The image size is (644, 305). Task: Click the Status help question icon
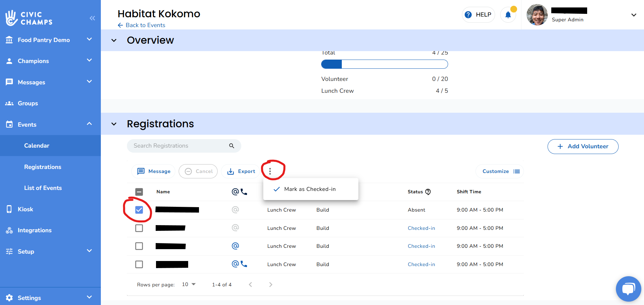point(428,192)
